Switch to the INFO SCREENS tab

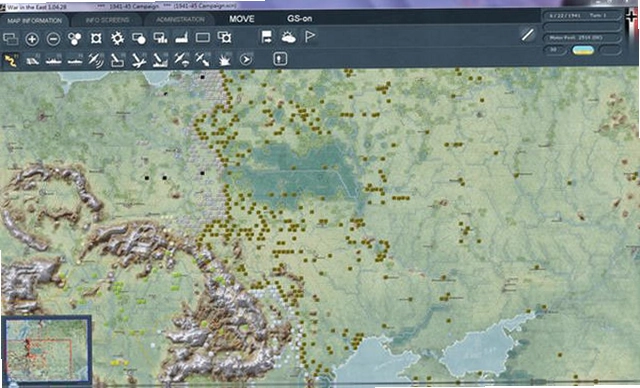pos(107,20)
